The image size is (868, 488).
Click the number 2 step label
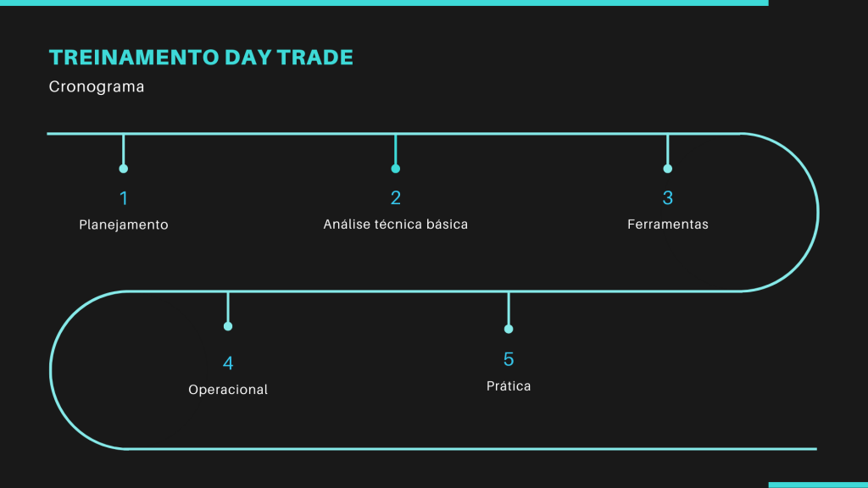(396, 197)
